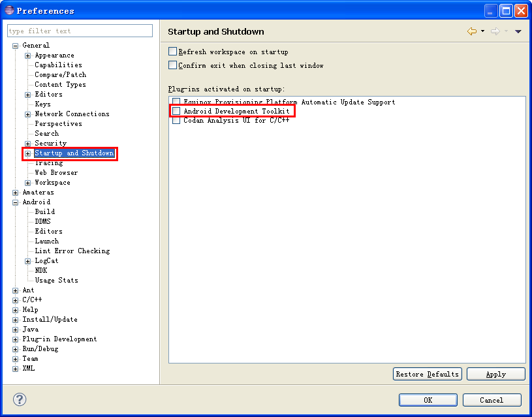The height and width of the screenshot is (417, 532).
Task: Go back using the yellow back arrow
Action: [471, 31]
